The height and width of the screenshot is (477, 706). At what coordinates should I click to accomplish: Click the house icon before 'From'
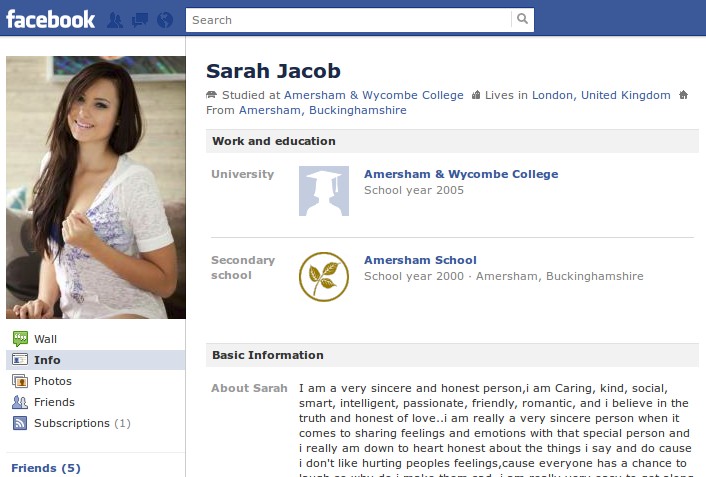click(x=683, y=95)
